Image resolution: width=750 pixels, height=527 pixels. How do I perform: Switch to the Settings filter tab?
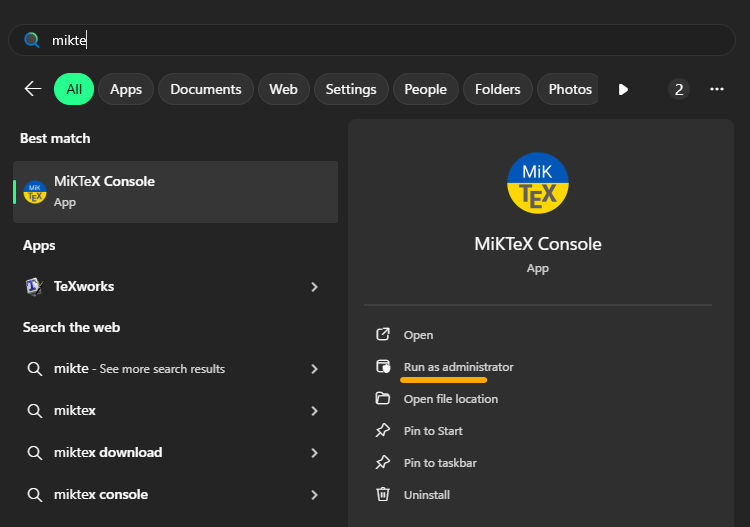click(x=351, y=89)
